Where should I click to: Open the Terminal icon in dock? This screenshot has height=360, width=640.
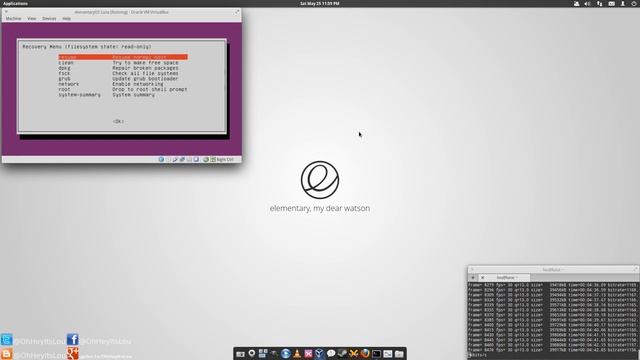pyautogui.click(x=376, y=354)
